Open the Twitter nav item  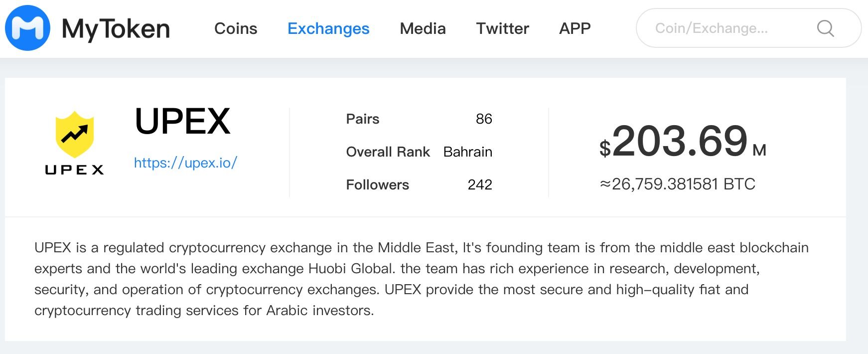pyautogui.click(x=502, y=28)
